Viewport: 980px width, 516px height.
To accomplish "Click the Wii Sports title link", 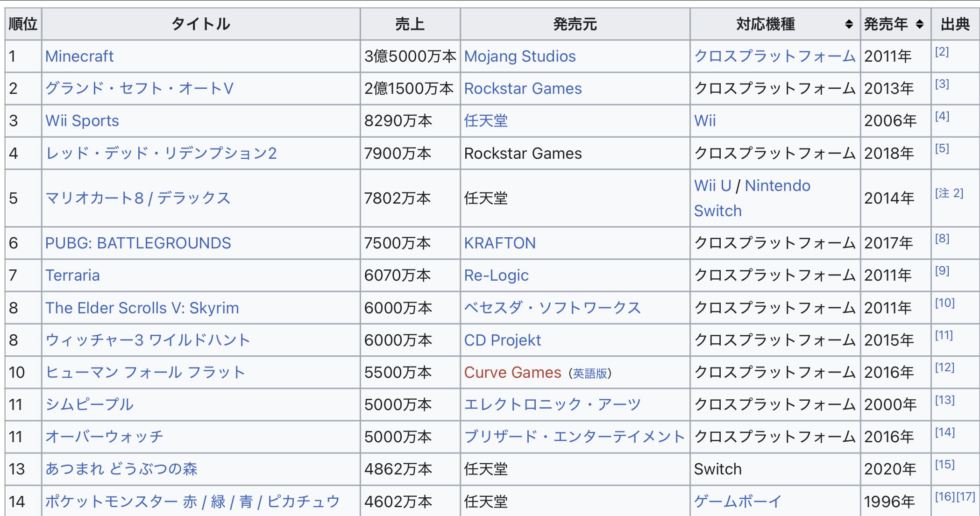I will click(x=82, y=121).
